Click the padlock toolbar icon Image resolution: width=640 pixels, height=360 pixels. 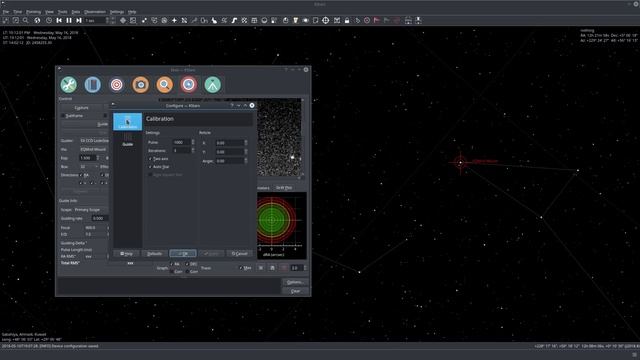347,20
